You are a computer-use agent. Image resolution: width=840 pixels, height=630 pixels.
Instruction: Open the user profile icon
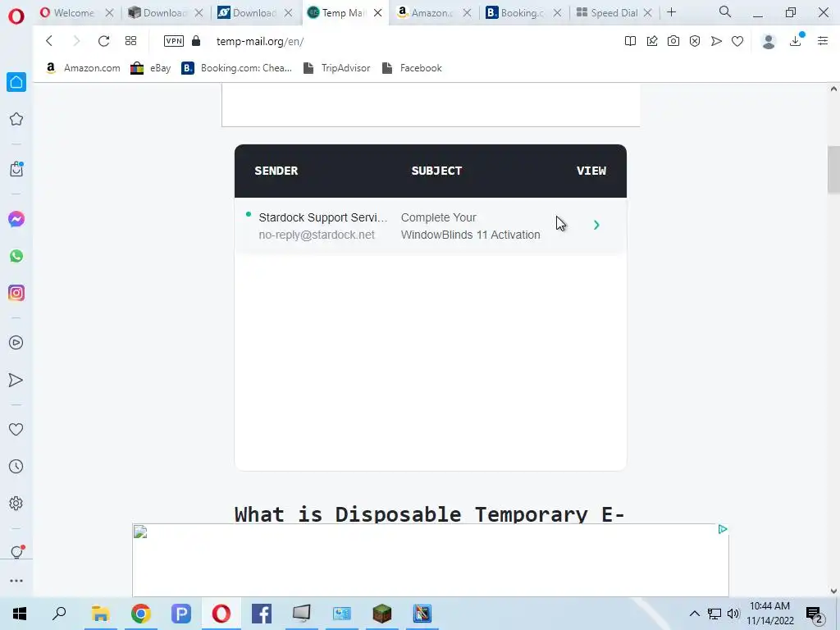point(769,41)
